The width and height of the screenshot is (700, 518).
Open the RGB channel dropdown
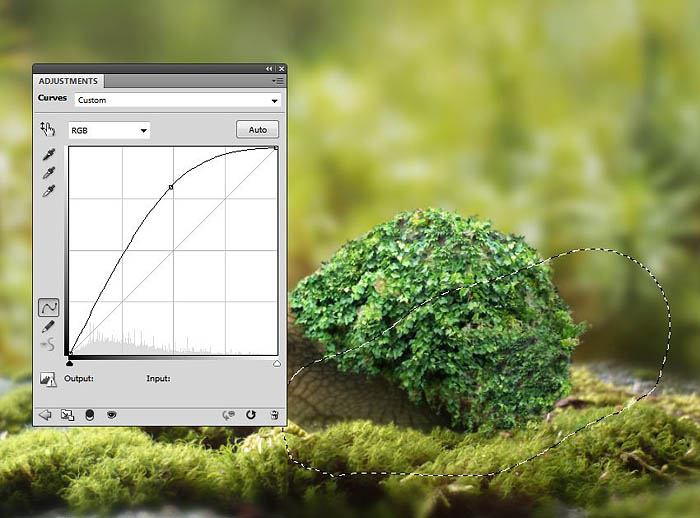coord(109,130)
